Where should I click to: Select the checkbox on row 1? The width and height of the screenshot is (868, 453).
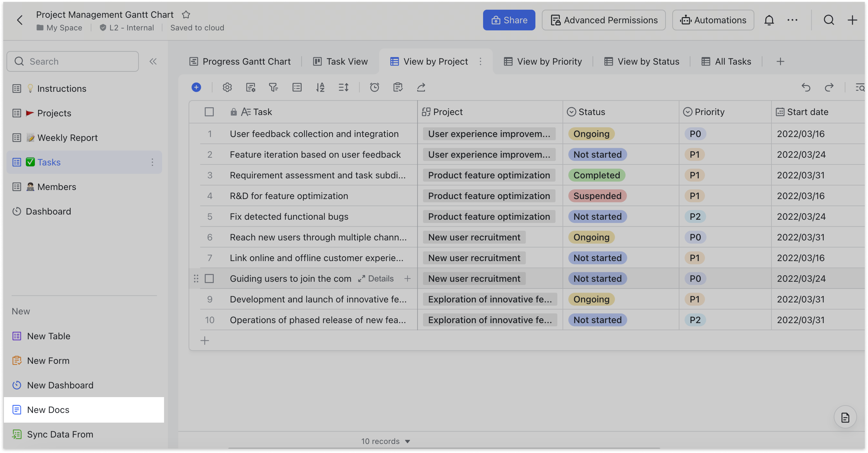(209, 134)
